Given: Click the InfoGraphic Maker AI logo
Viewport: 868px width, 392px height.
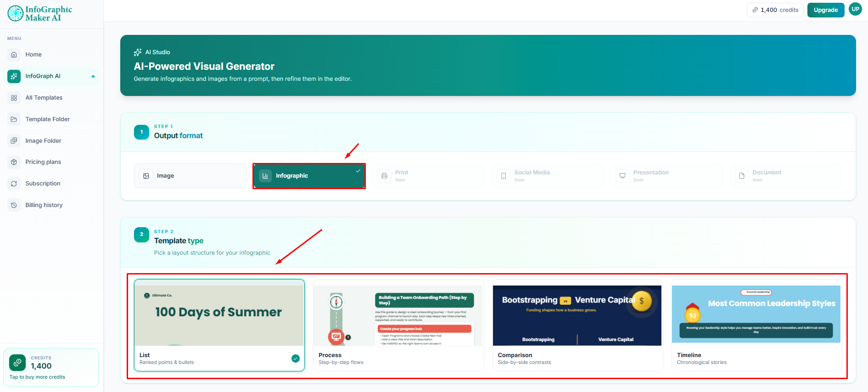Looking at the screenshot, I should pos(40,13).
